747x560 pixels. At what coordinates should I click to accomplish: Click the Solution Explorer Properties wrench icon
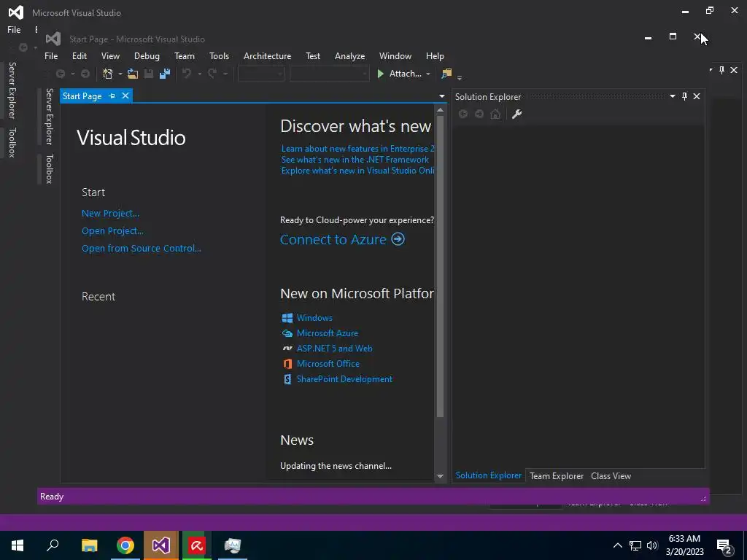click(517, 114)
